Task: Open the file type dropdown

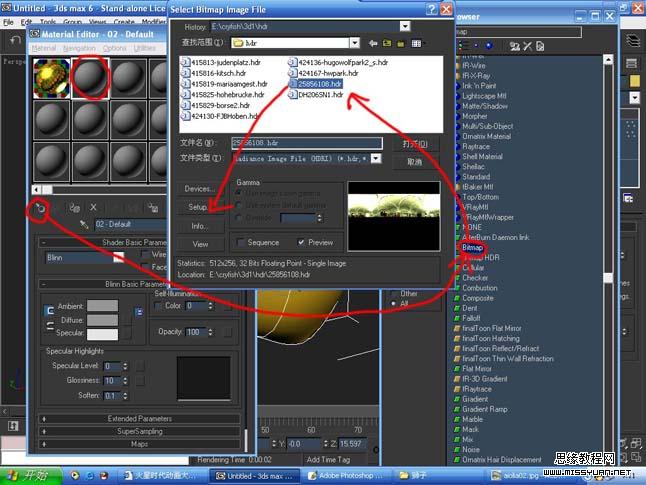Action: click(x=376, y=158)
